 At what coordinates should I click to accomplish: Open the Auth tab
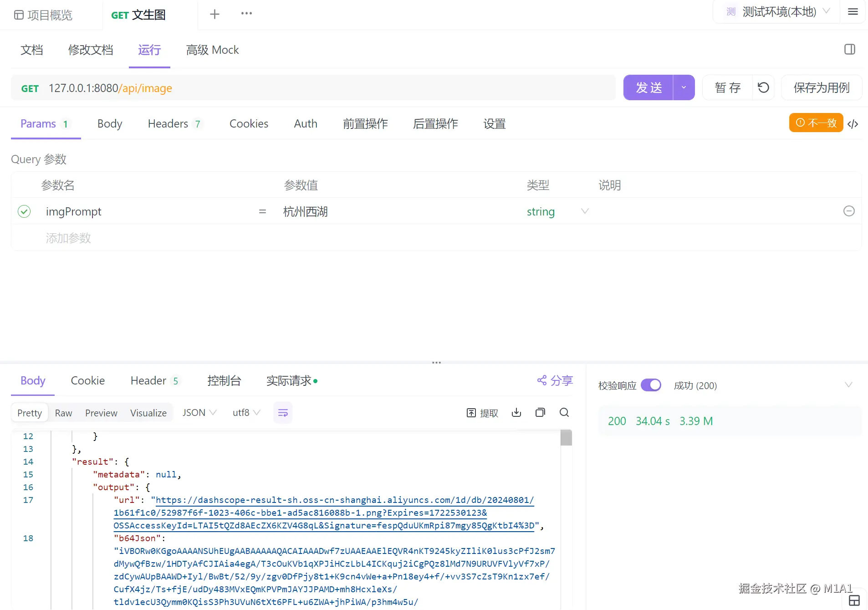306,123
